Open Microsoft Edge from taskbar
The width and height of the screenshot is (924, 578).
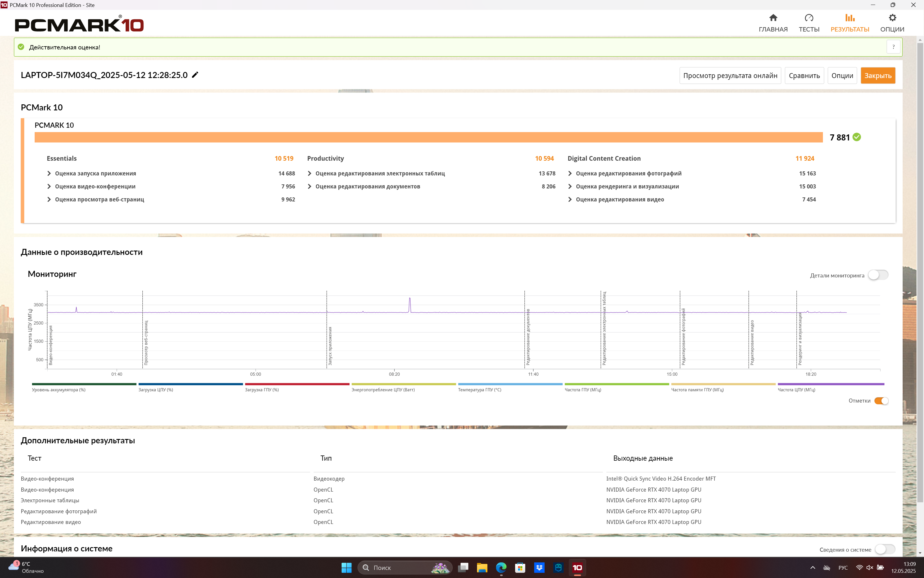point(501,568)
